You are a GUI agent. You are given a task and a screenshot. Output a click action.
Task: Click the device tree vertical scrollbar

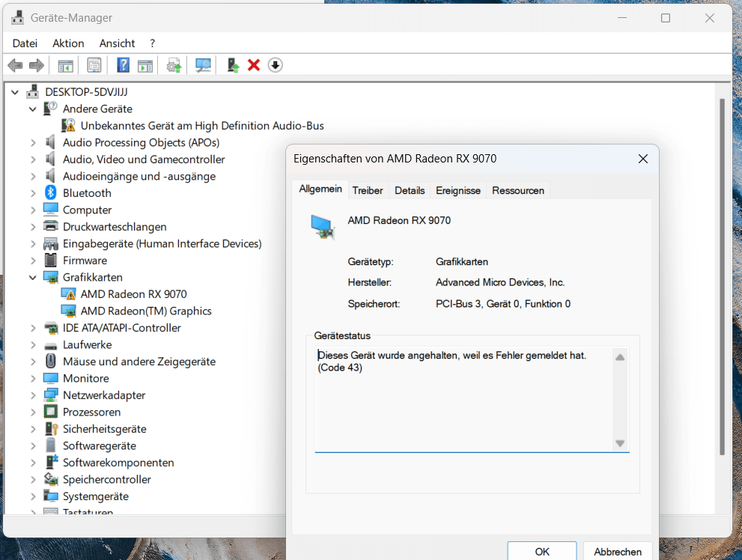tap(722, 277)
